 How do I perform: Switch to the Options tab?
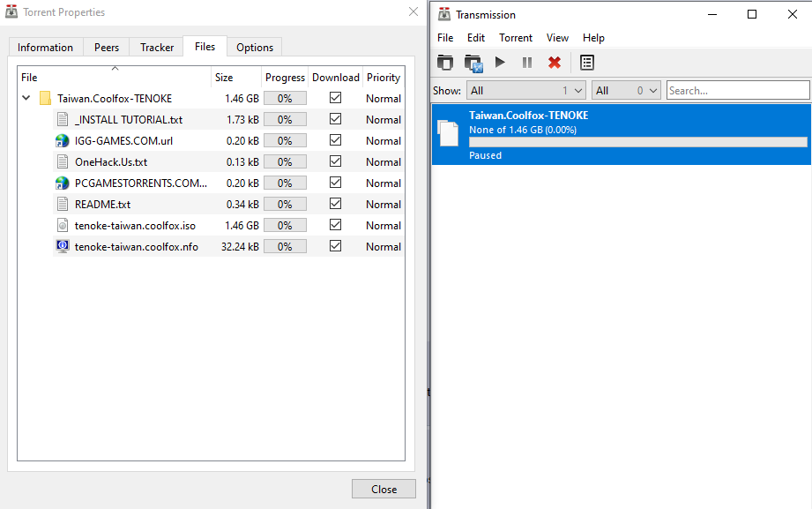coord(255,47)
